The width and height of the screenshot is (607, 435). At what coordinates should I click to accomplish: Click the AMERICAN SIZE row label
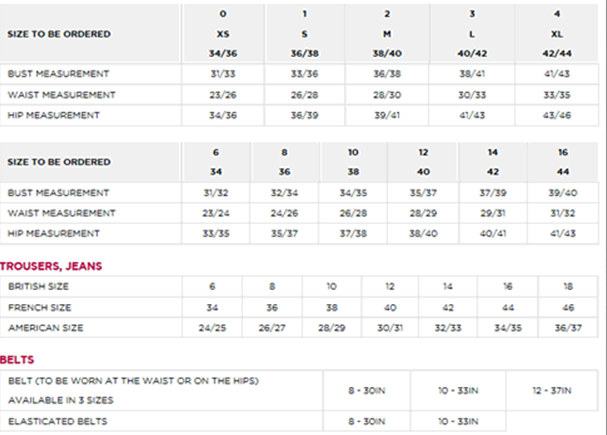coord(46,328)
